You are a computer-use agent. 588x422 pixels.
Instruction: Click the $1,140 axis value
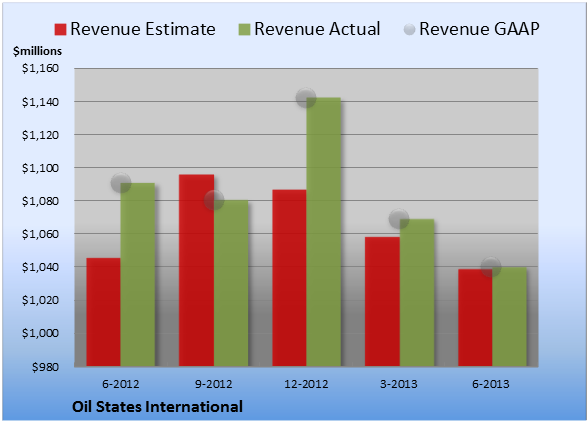click(x=40, y=102)
